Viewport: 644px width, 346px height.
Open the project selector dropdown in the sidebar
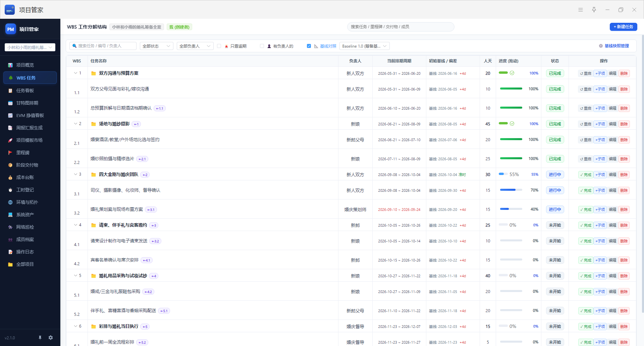30,47
